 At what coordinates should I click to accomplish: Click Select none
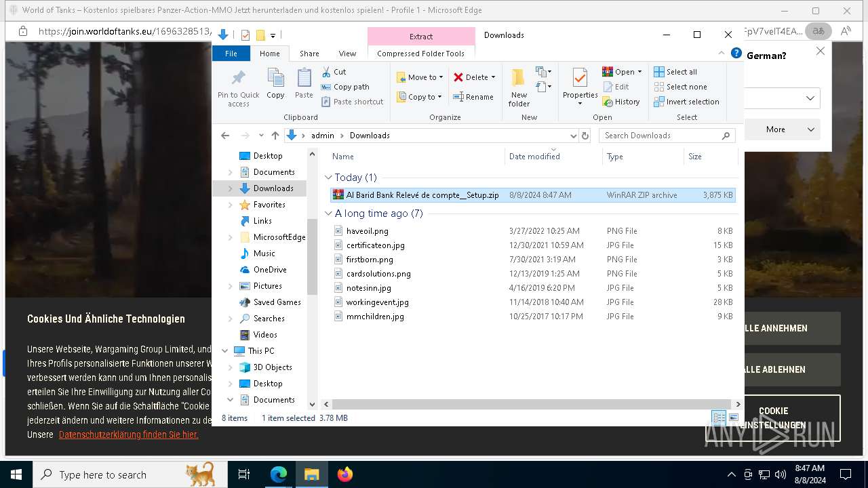coord(680,87)
